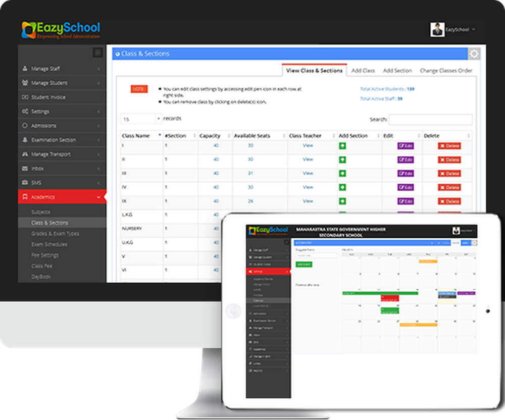
Task: Open the Total Active Students link
Action: click(387, 89)
